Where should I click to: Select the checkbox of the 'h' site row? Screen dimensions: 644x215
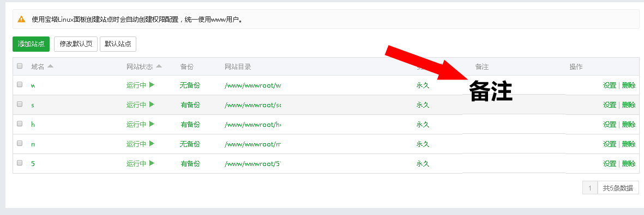pos(20,124)
